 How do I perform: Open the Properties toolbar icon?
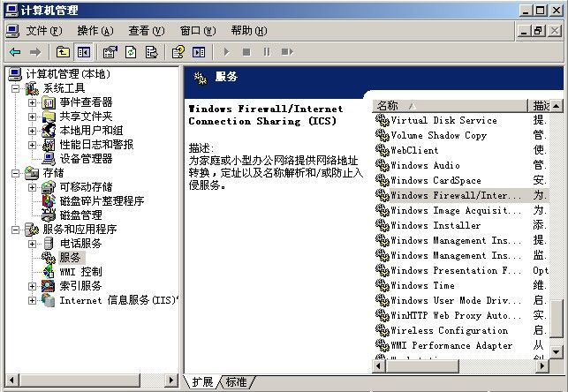coord(110,52)
